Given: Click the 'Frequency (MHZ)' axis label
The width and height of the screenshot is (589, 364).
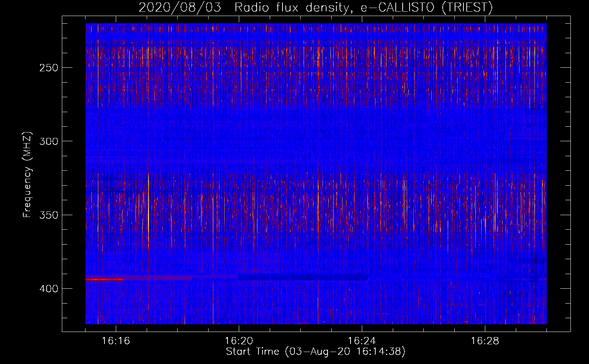Looking at the screenshot, I should (27, 175).
